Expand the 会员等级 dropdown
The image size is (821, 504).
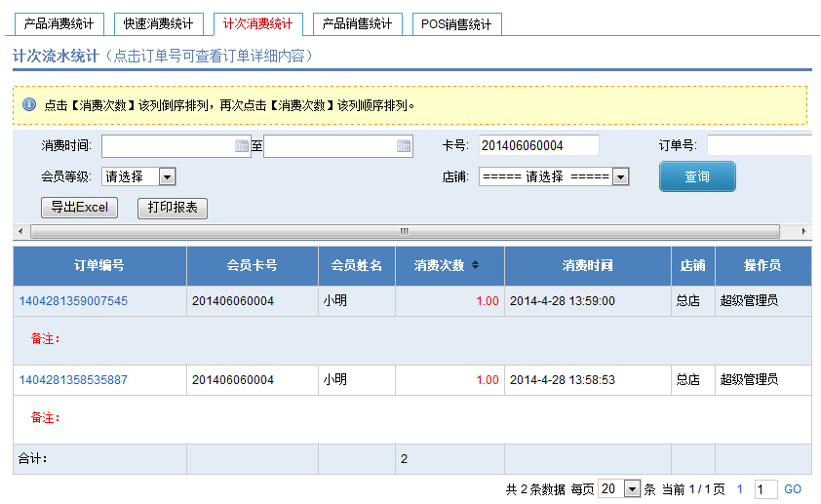coord(167,176)
